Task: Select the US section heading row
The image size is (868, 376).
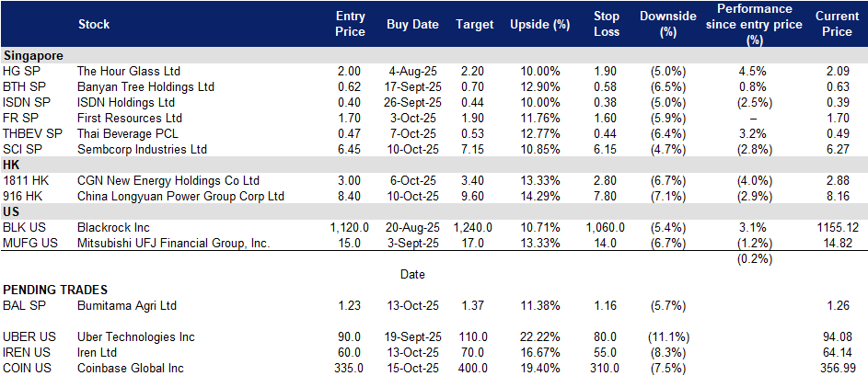Action: (434, 212)
